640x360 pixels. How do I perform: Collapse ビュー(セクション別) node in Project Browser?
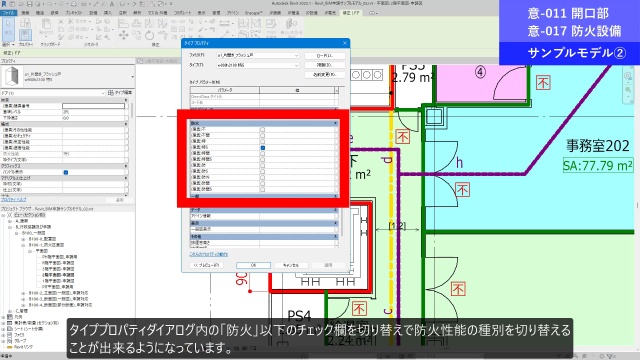tap(4, 215)
